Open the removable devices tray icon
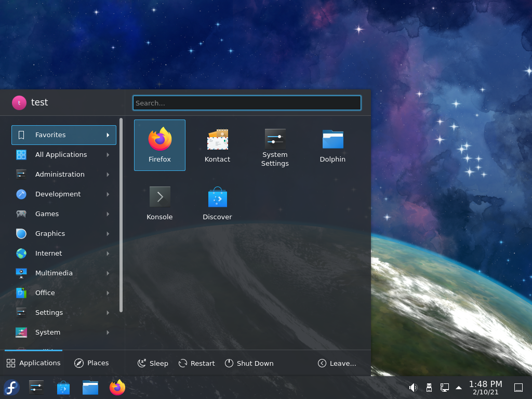Image resolution: width=532 pixels, height=399 pixels. pyautogui.click(x=429, y=388)
